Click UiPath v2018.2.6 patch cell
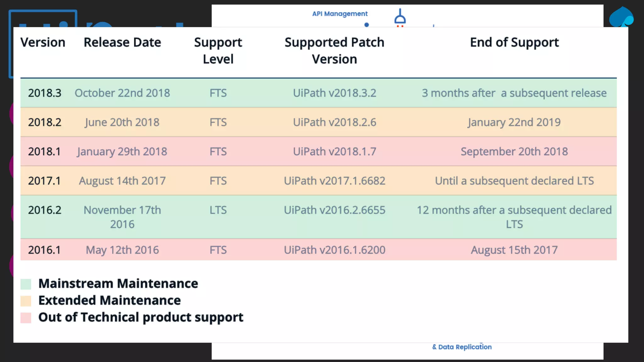The width and height of the screenshot is (644, 362). (x=334, y=122)
